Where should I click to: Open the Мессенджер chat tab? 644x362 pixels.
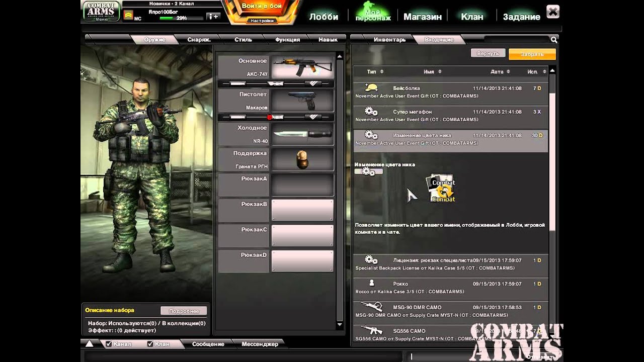(260, 344)
